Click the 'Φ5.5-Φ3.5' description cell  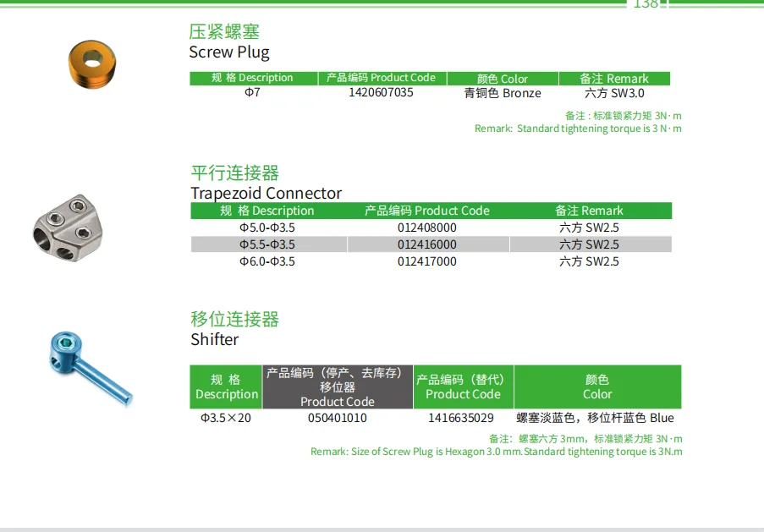(x=267, y=244)
